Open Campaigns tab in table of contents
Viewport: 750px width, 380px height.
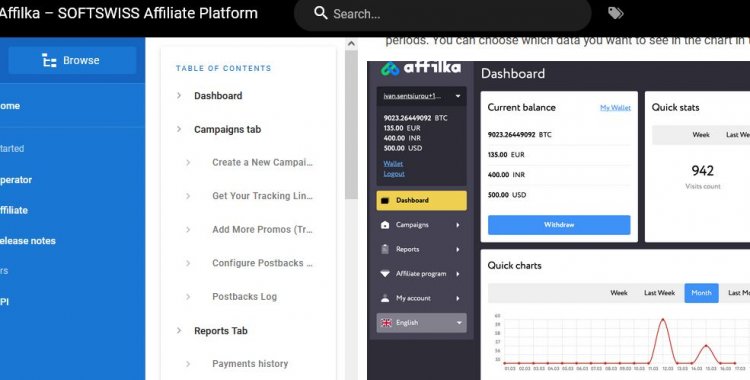point(228,129)
